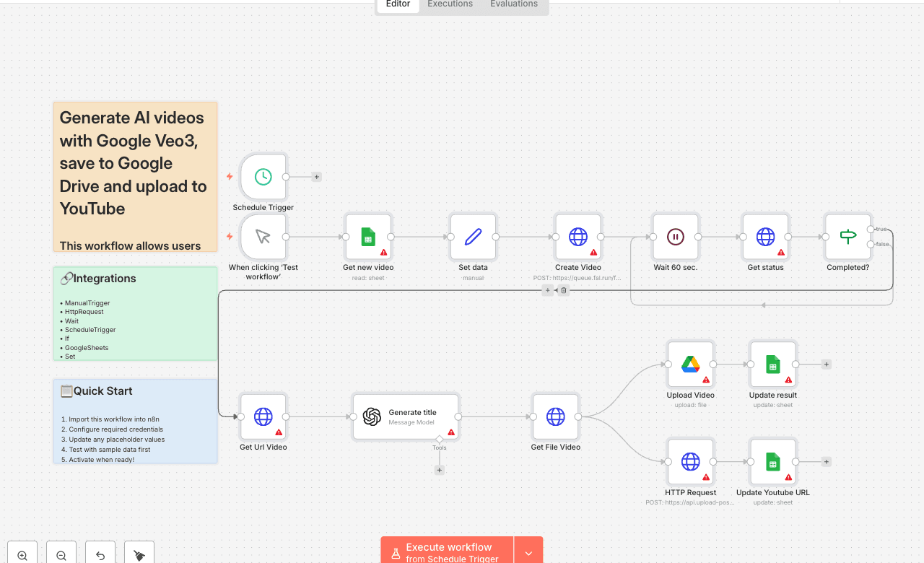Open the Google Drive "Upload Video" node
924x563 pixels.
(x=690, y=365)
